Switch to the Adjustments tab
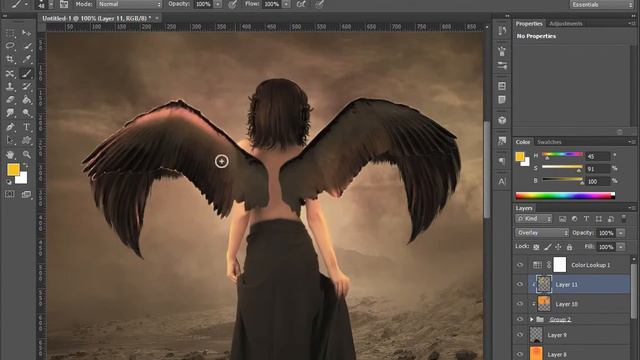640x360 pixels. coord(566,24)
